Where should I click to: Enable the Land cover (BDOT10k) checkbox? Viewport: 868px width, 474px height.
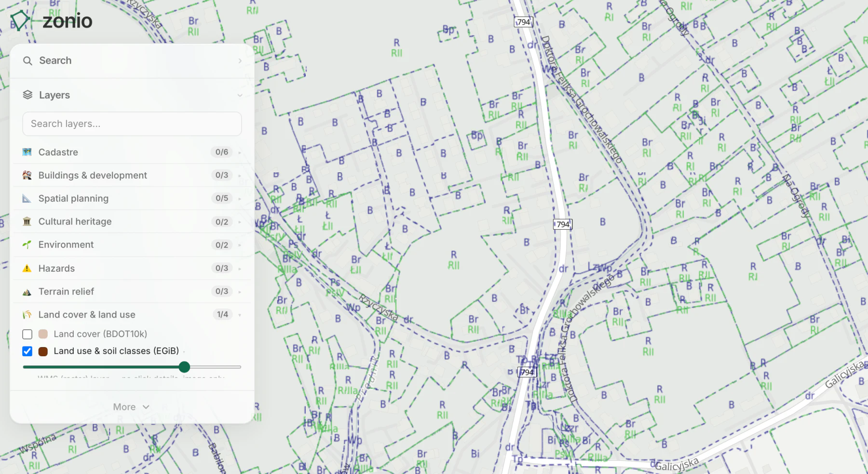(x=27, y=334)
